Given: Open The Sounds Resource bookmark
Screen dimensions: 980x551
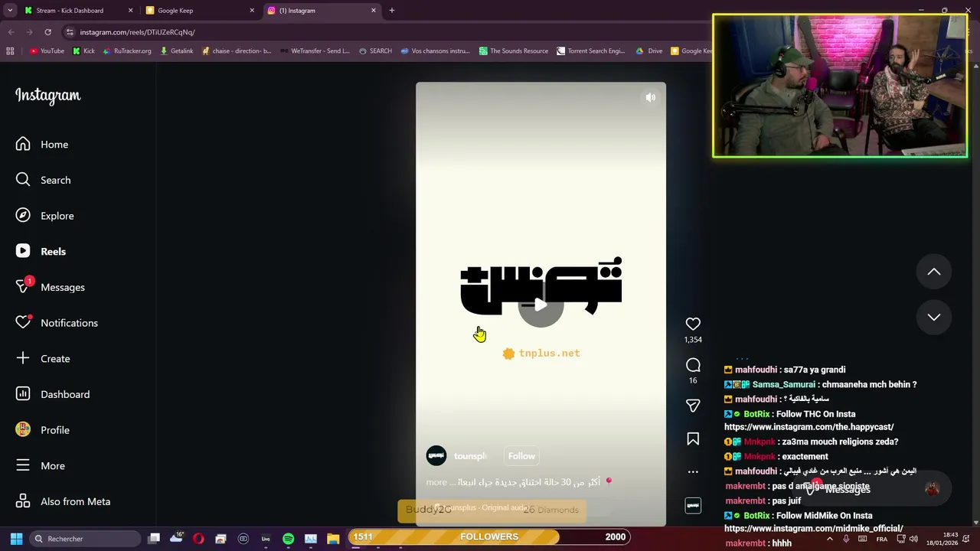Looking at the screenshot, I should pyautogui.click(x=513, y=51).
